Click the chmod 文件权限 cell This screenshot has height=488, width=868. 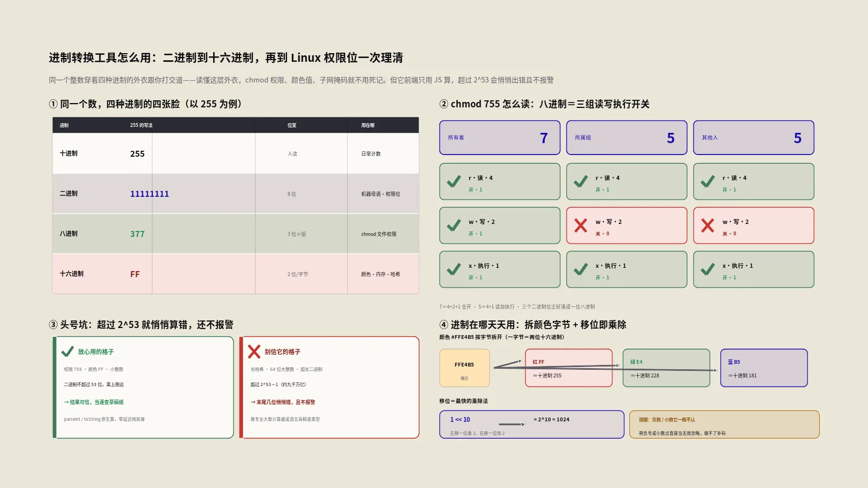379,234
